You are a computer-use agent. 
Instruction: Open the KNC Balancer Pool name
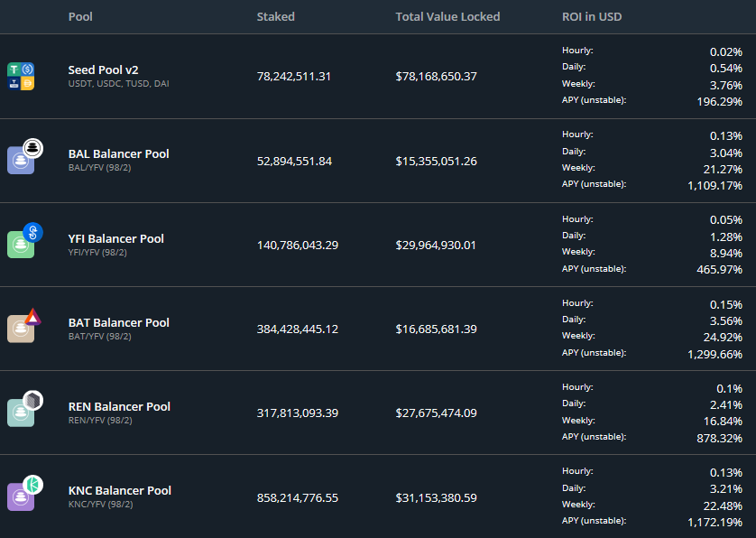click(119, 490)
